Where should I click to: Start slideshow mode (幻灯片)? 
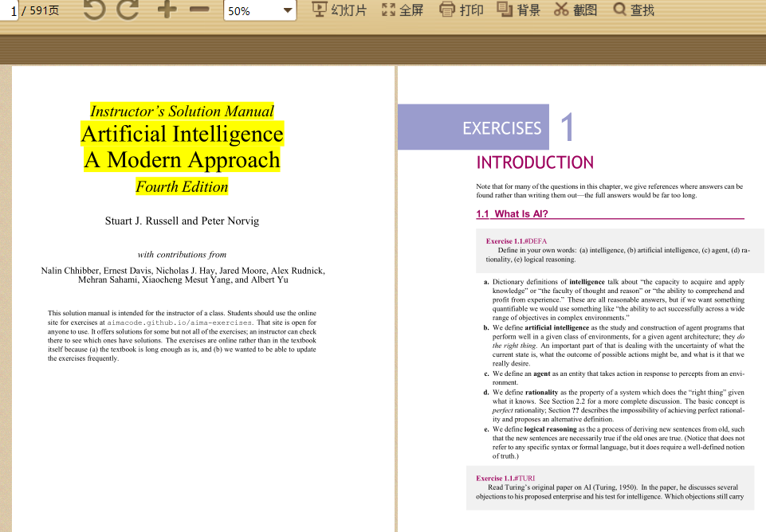pyautogui.click(x=339, y=10)
